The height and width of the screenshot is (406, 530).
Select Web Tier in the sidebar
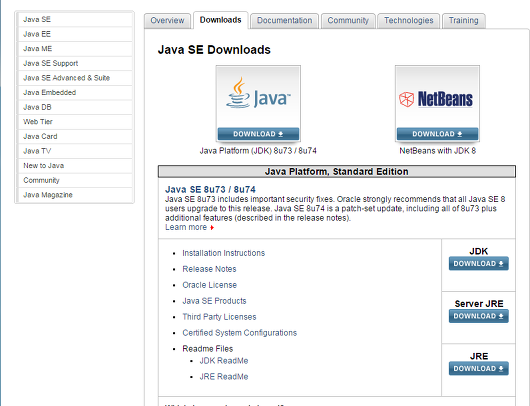74,122
